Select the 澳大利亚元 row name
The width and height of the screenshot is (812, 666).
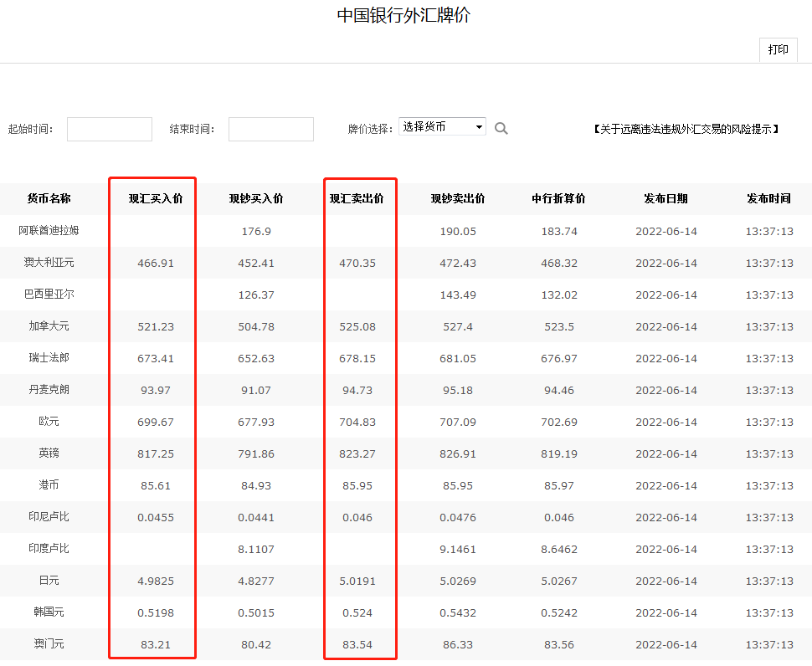point(49,263)
